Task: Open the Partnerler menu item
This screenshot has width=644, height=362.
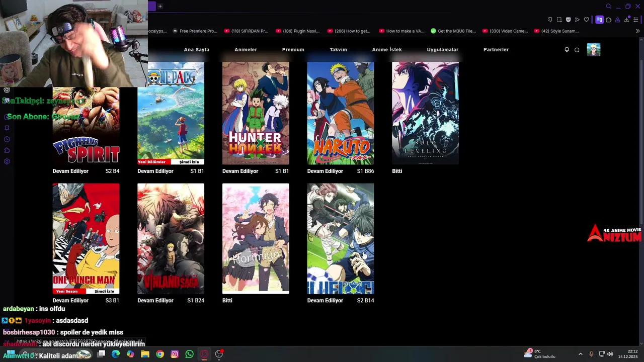Action: click(x=496, y=50)
